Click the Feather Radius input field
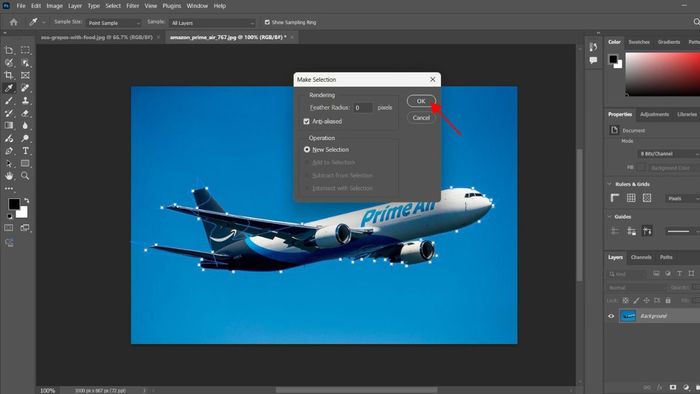The height and width of the screenshot is (394, 700). coord(363,108)
